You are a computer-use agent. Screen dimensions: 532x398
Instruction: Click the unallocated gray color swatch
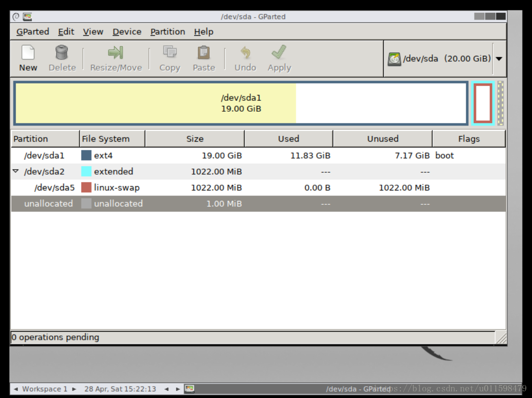[86, 203]
